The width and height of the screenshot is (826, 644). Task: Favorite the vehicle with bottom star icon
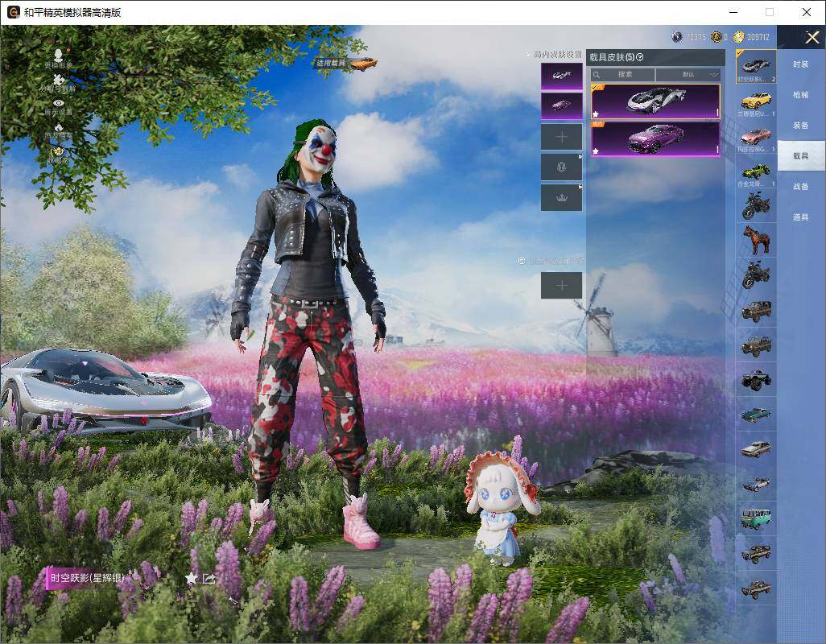click(x=192, y=578)
